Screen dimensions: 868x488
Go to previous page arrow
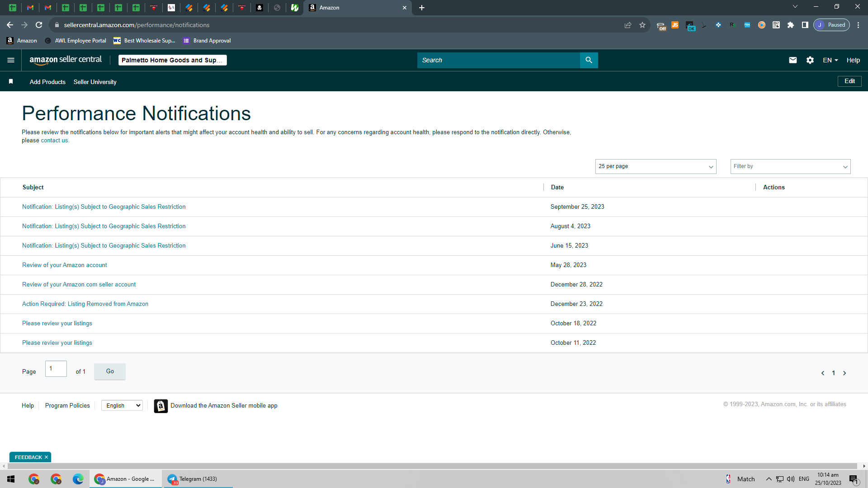(x=823, y=373)
